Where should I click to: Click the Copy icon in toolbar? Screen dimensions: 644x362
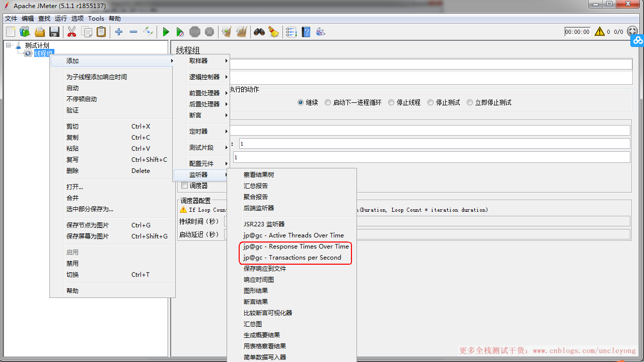pyautogui.click(x=87, y=32)
